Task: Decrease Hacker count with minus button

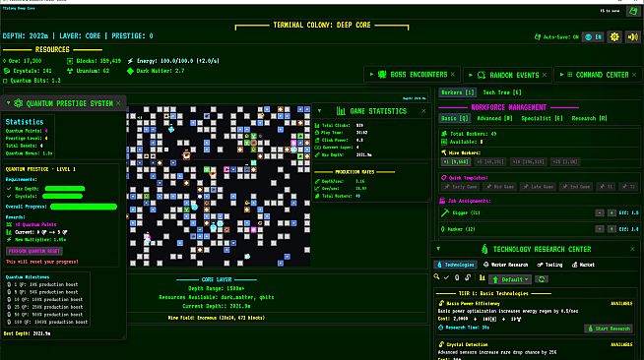Action: 600,229
